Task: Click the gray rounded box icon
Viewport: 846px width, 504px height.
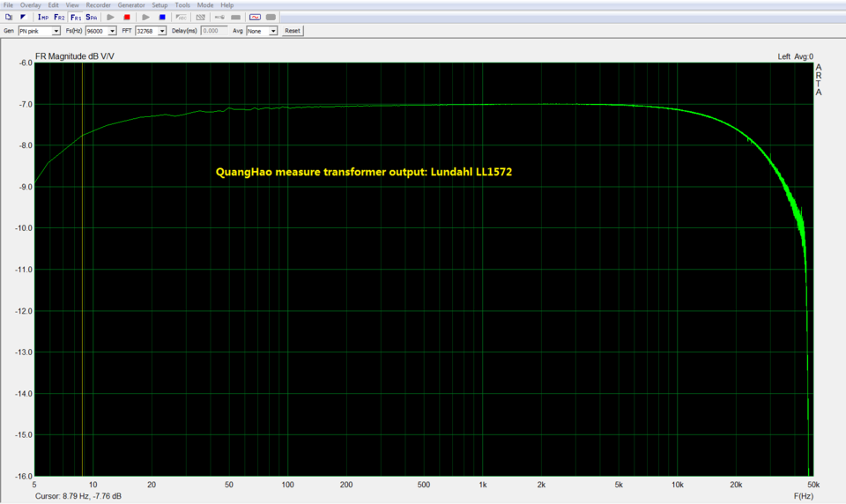Action: (x=271, y=18)
